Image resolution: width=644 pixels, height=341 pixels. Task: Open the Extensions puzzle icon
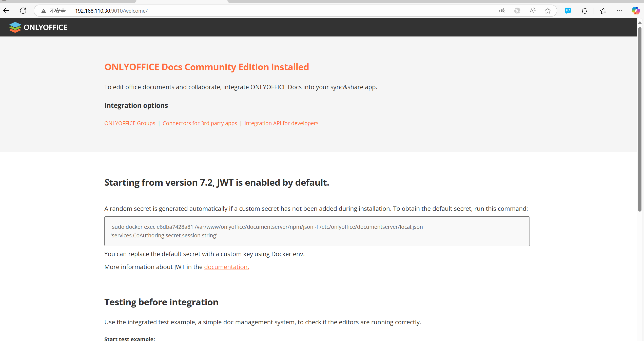(584, 11)
